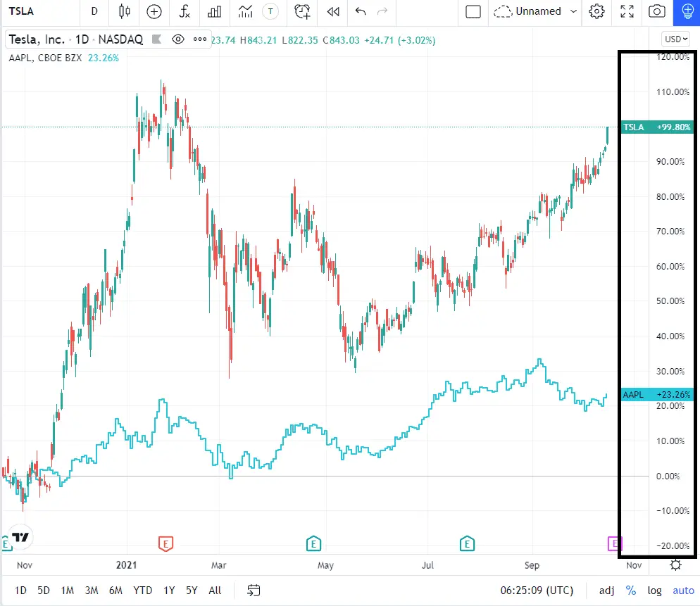Open the USD currency dropdown
Screen dimensions: 700x606
coord(675,39)
